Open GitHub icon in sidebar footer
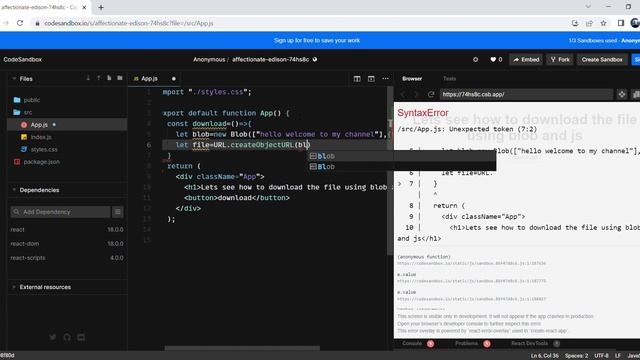Screen dimensions: 640x360 67,337
